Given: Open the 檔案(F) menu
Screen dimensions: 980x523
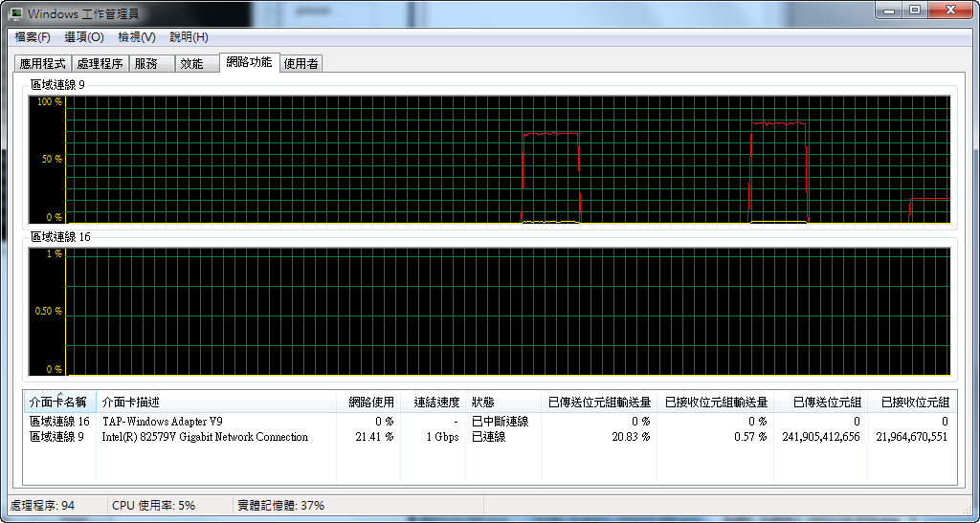Looking at the screenshot, I should (x=33, y=37).
